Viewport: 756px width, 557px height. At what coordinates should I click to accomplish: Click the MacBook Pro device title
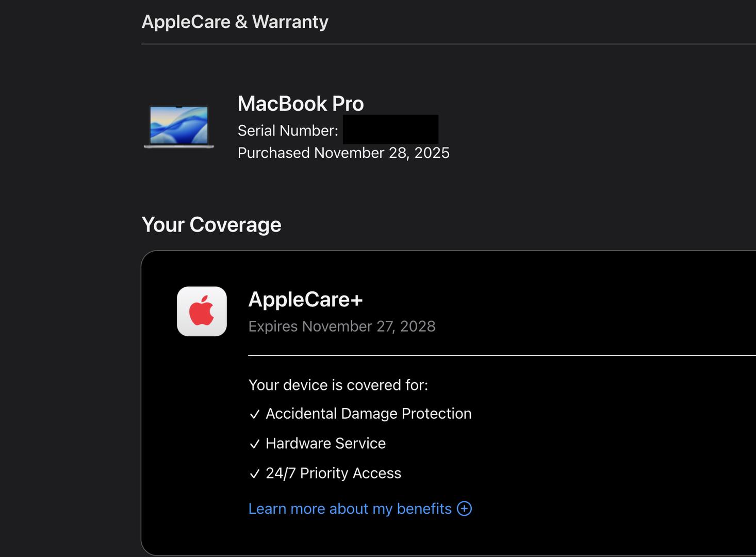[x=301, y=104]
